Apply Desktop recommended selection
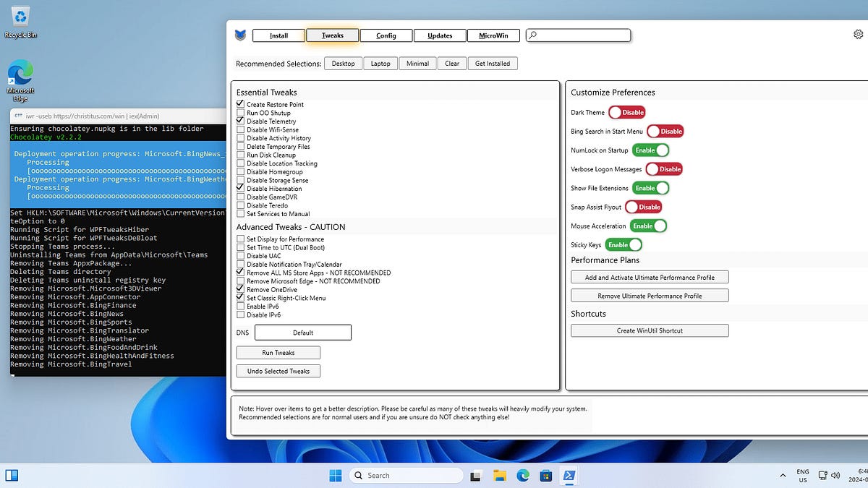868x488 pixels. tap(343, 64)
